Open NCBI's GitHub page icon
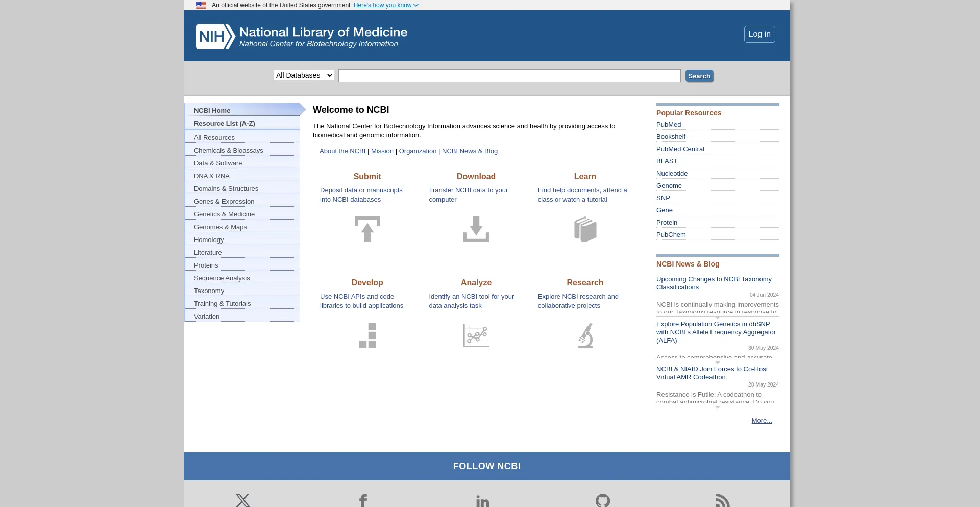This screenshot has height=507, width=980. (603, 500)
